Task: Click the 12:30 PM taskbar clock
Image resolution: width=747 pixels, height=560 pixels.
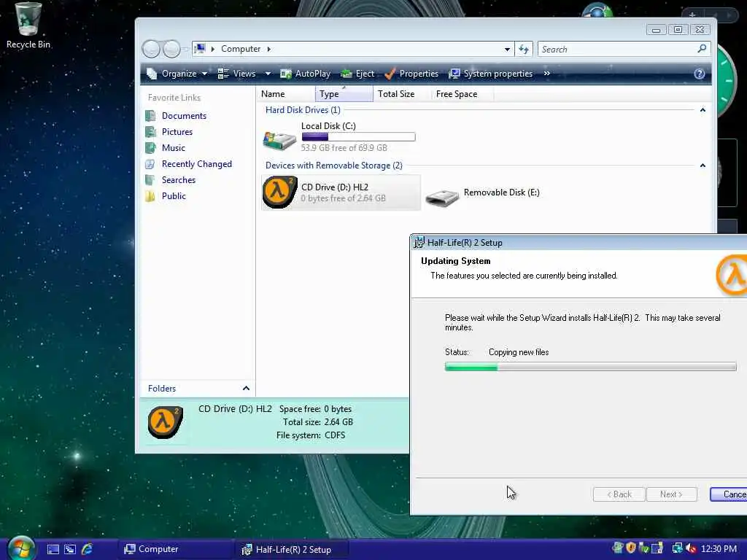Action: coord(719,548)
